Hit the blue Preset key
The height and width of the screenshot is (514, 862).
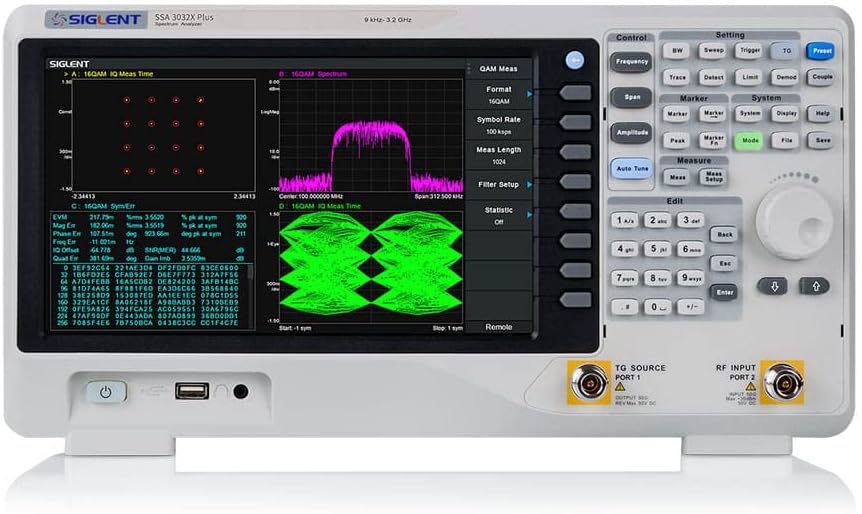coord(821,51)
